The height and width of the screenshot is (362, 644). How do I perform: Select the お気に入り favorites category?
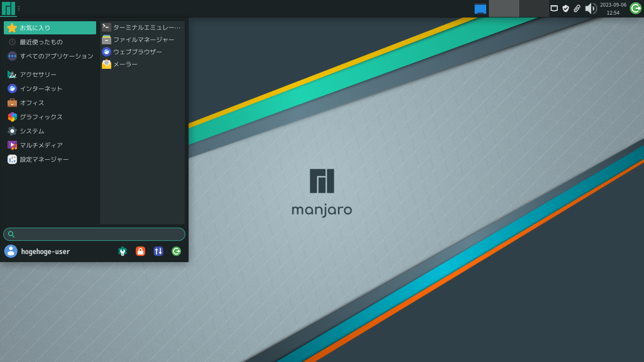[x=50, y=28]
